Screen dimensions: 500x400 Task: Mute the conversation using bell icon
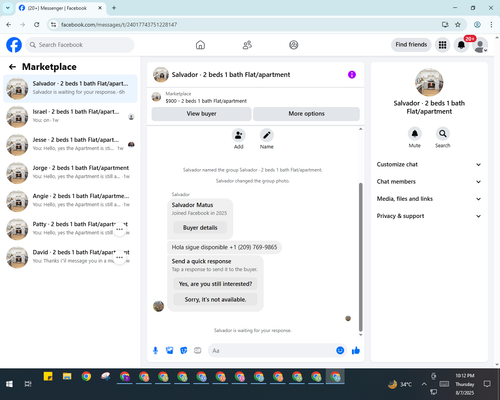[415, 134]
